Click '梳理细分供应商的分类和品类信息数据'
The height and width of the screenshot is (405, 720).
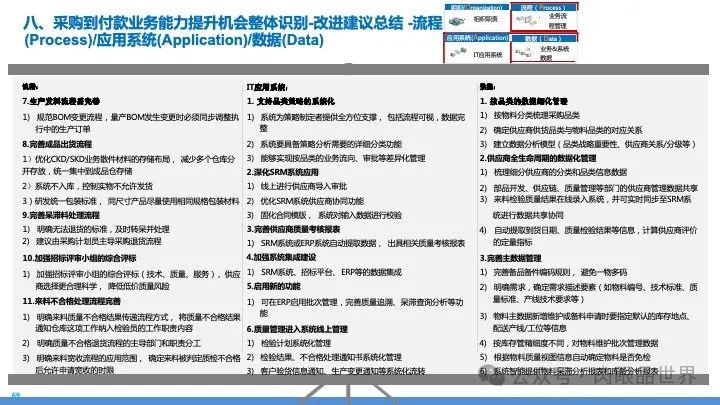click(560, 172)
